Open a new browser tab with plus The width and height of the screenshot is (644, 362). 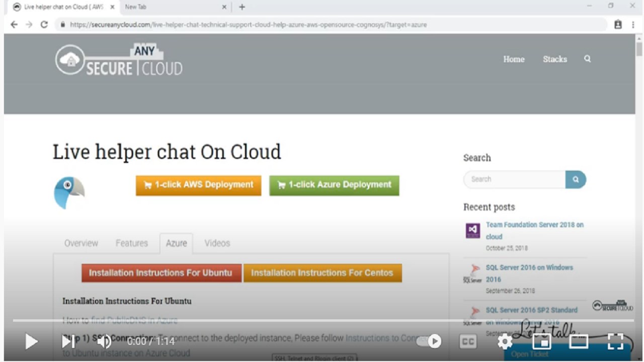pos(242,7)
